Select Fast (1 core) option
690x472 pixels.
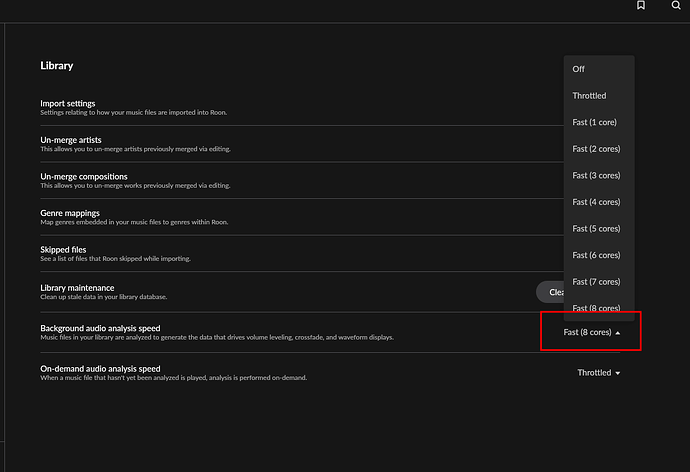pyautogui.click(x=595, y=122)
